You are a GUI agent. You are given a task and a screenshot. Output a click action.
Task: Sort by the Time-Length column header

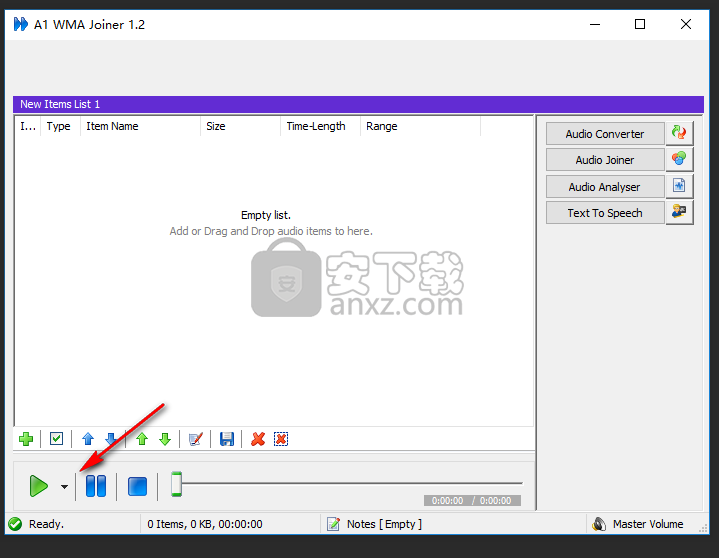(321, 126)
